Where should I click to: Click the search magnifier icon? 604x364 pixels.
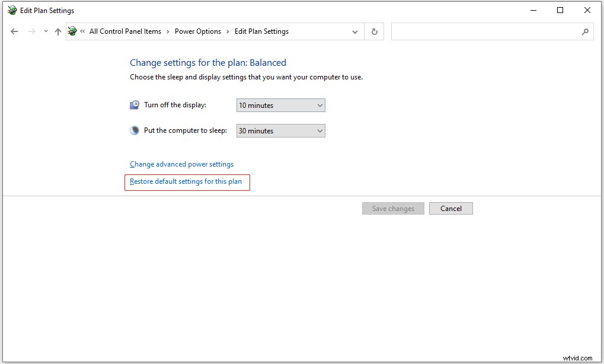pyautogui.click(x=584, y=31)
